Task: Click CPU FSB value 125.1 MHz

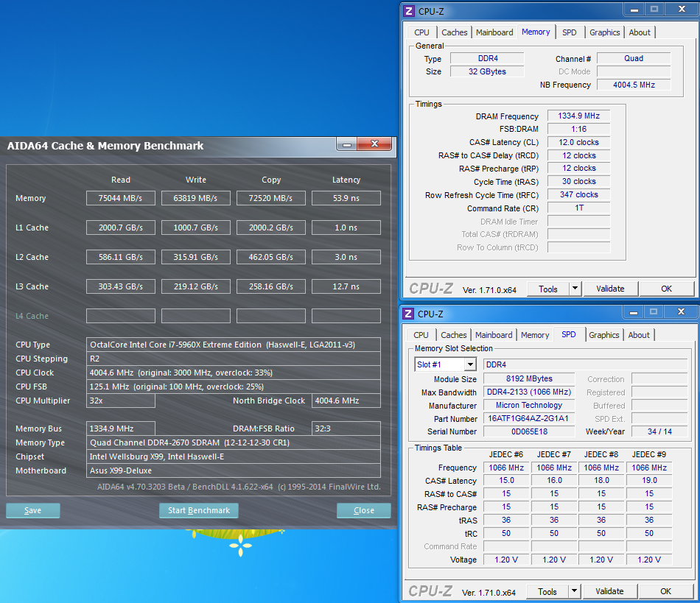Action: (x=234, y=387)
